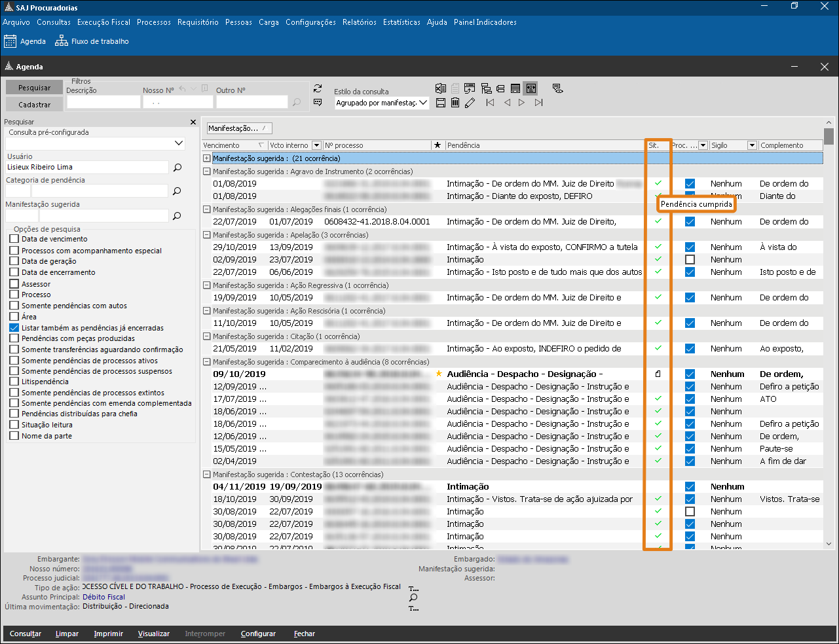Click the vertical scrollbar thumb of the grid
This screenshot has height=644, width=839.
point(829,136)
